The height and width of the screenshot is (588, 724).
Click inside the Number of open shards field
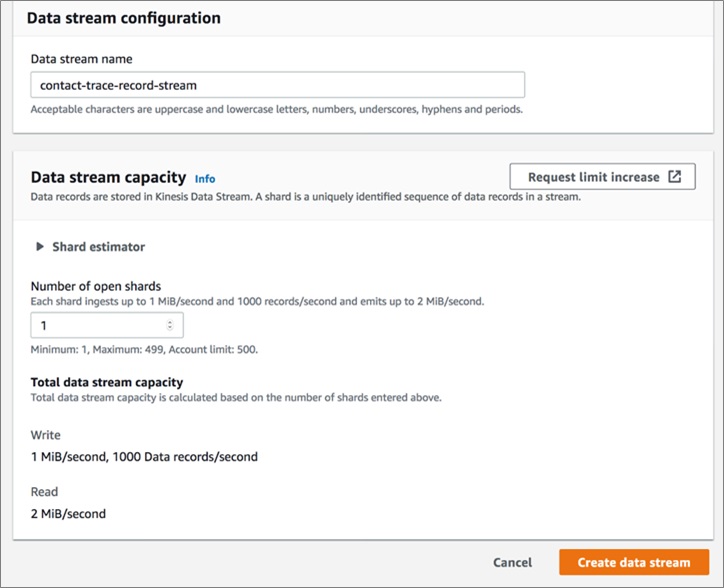pos(107,325)
